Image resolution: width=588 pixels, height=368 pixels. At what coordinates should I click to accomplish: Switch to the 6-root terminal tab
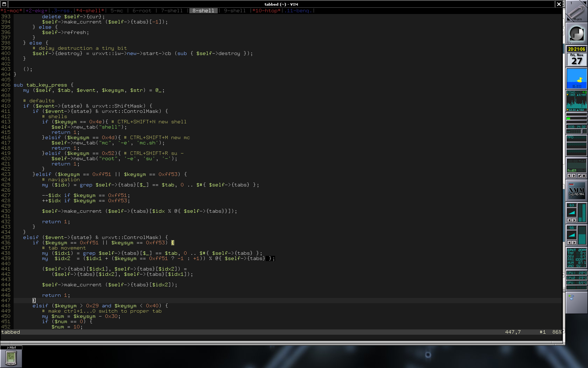[x=142, y=11]
